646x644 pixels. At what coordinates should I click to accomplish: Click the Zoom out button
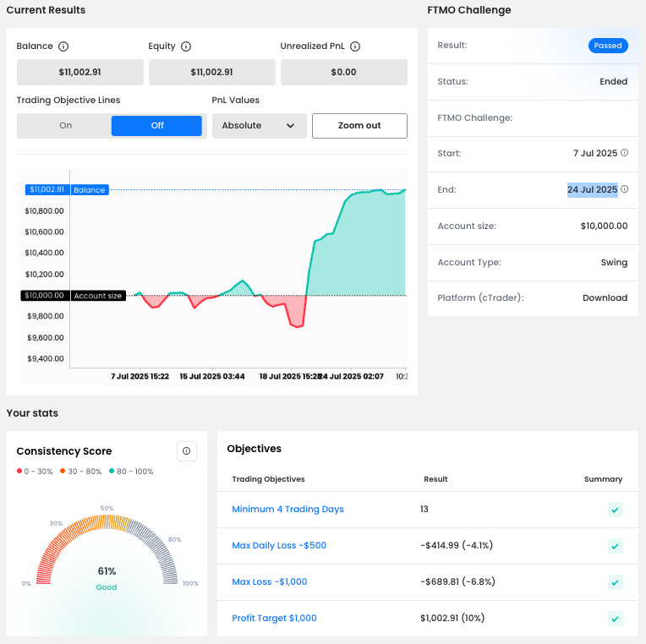coord(359,126)
